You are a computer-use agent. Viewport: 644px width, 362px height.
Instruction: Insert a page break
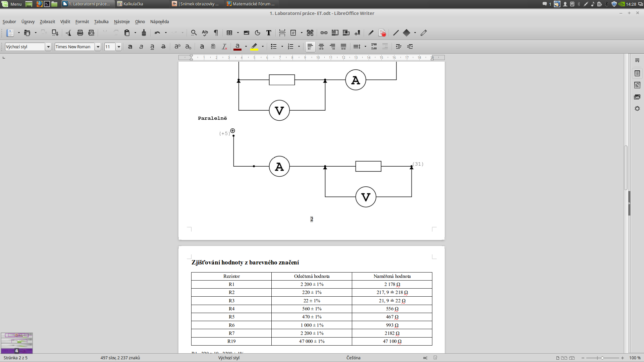click(x=282, y=33)
